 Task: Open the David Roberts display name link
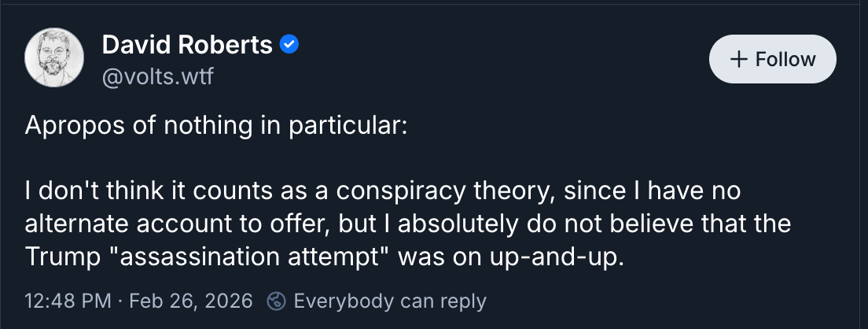point(187,46)
